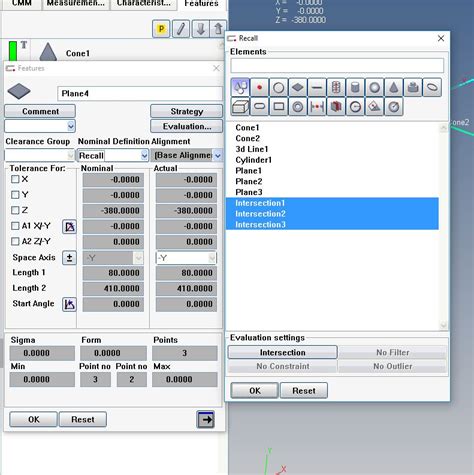Click OK in the Recall dialog
Viewport: 474px width, 475px height.
(255, 391)
